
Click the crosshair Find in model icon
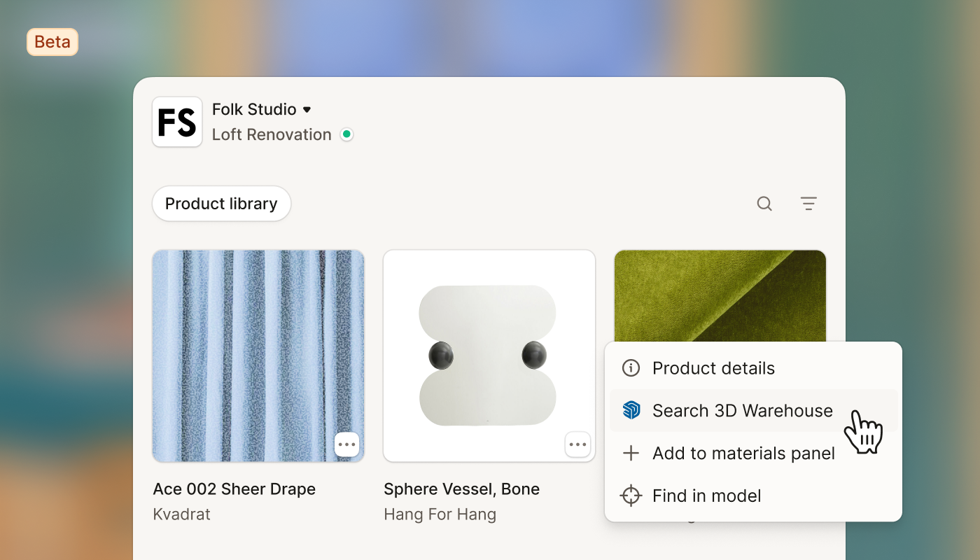tap(631, 496)
